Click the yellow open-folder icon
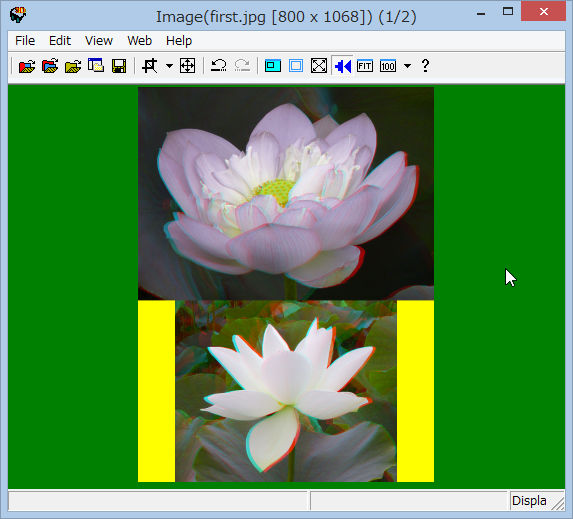This screenshot has height=519, width=573. tap(73, 66)
